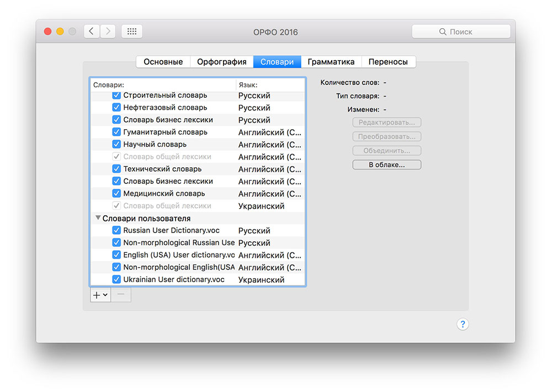Click grayed Ukrainian Словарь общей лексики row

pos(198,206)
